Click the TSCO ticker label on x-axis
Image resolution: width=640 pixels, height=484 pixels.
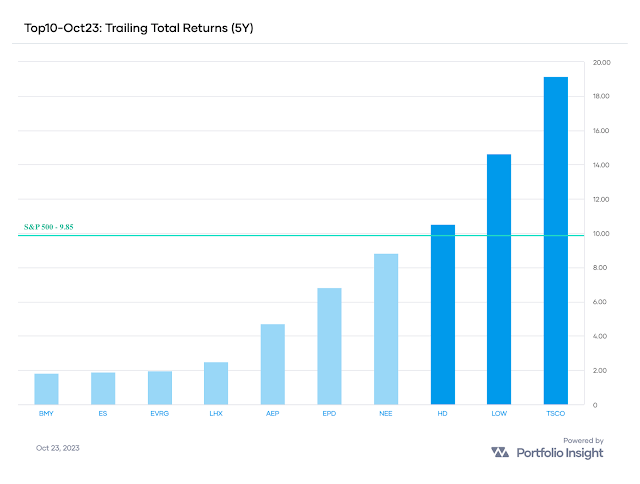click(555, 411)
